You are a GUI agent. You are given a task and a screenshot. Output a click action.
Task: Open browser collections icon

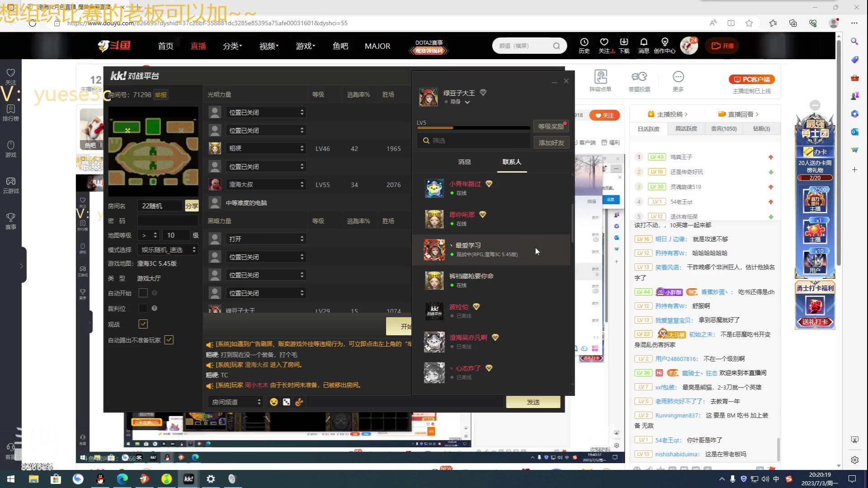coord(793,23)
